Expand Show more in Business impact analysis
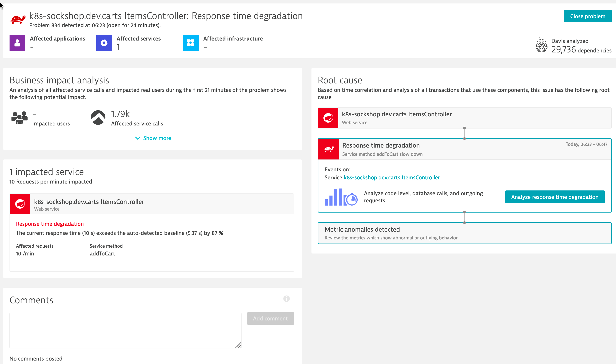Image resolution: width=616 pixels, height=364 pixels. [x=153, y=138]
